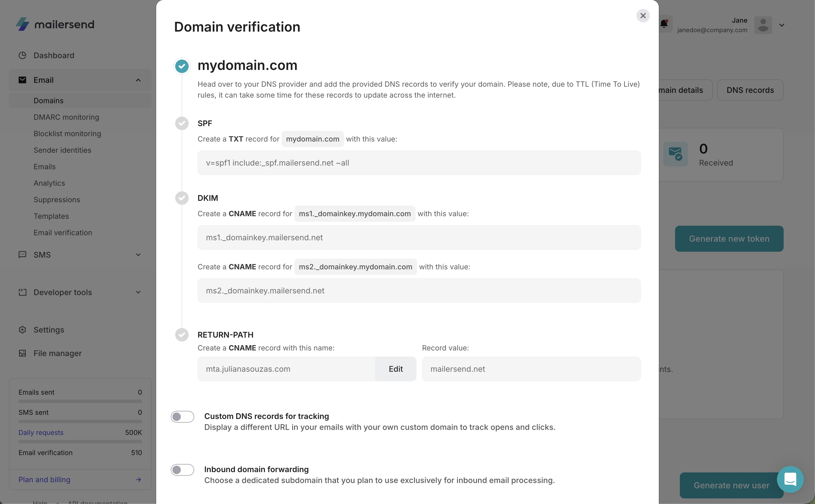This screenshot has height=504, width=815.
Task: Click the mailersend logo
Action: [x=55, y=24]
